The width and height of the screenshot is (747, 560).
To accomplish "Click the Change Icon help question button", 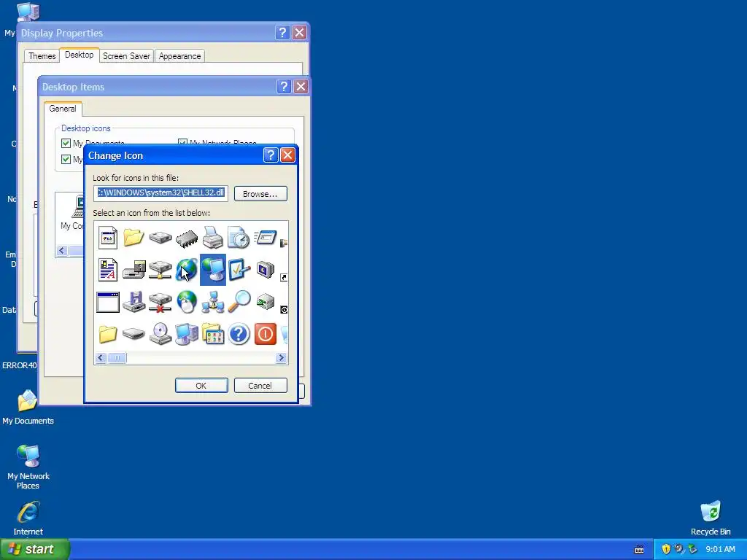I will pos(270,155).
